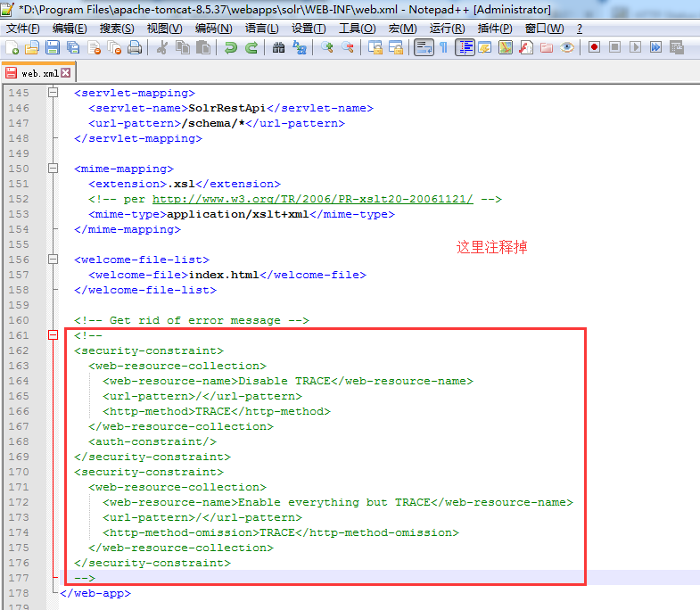Open the 视图(V) menu

point(165,29)
